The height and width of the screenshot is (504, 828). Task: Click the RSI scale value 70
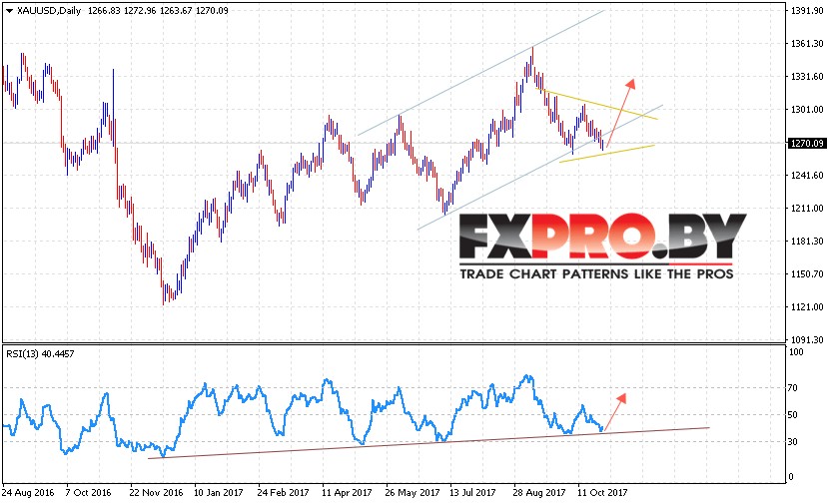coord(793,388)
